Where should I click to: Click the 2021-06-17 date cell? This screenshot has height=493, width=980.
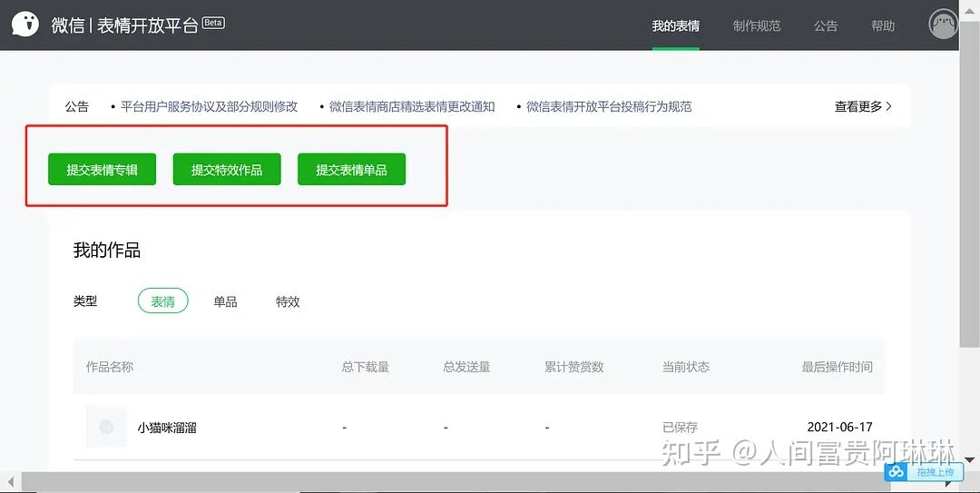pos(839,427)
